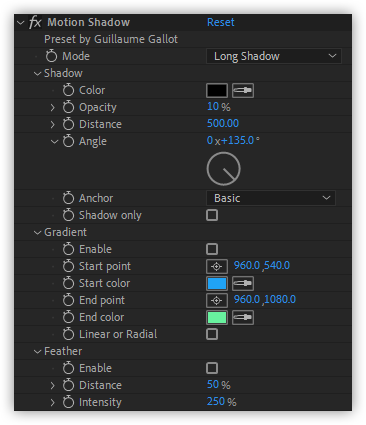Check the Shadow only checkbox
Viewport: 366px width, 425px height.
click(x=212, y=215)
